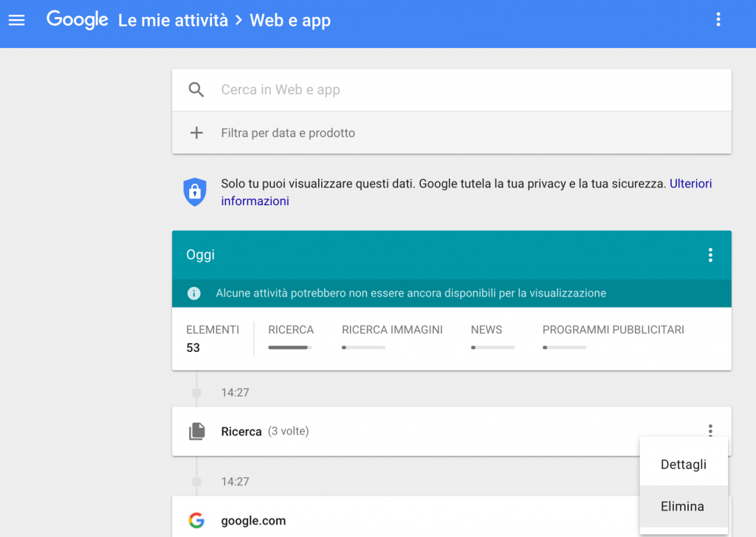Click the blue privacy shield icon
The width and height of the screenshot is (756, 537).
click(195, 192)
